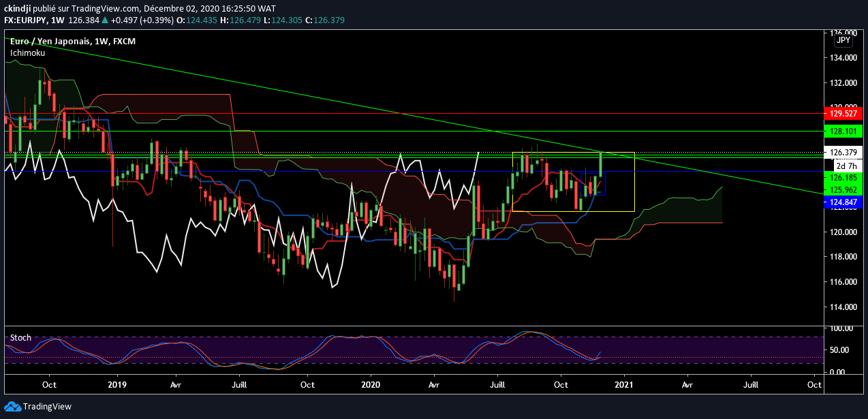Viewport: 868px width, 419px height.
Task: Click the author name ckindji
Action: pos(17,9)
